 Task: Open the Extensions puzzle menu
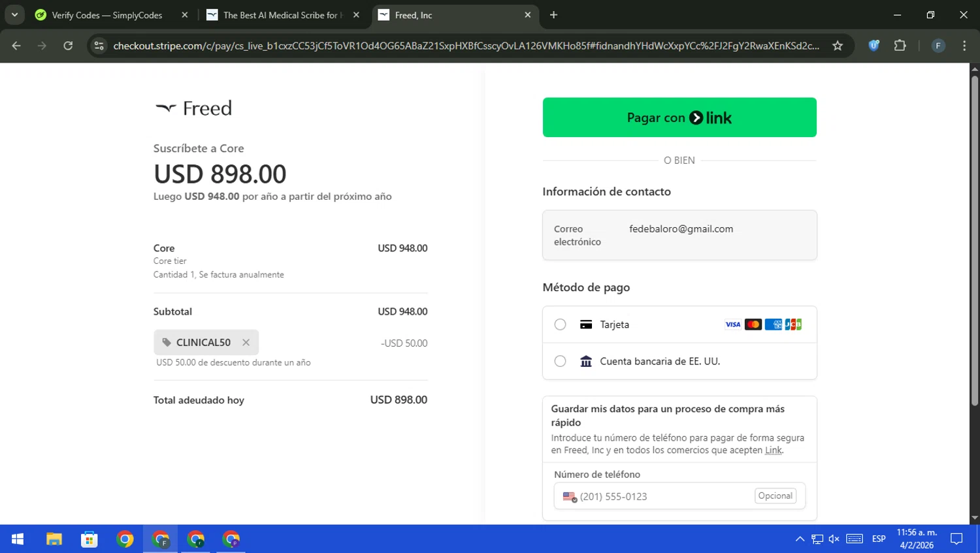(900, 46)
